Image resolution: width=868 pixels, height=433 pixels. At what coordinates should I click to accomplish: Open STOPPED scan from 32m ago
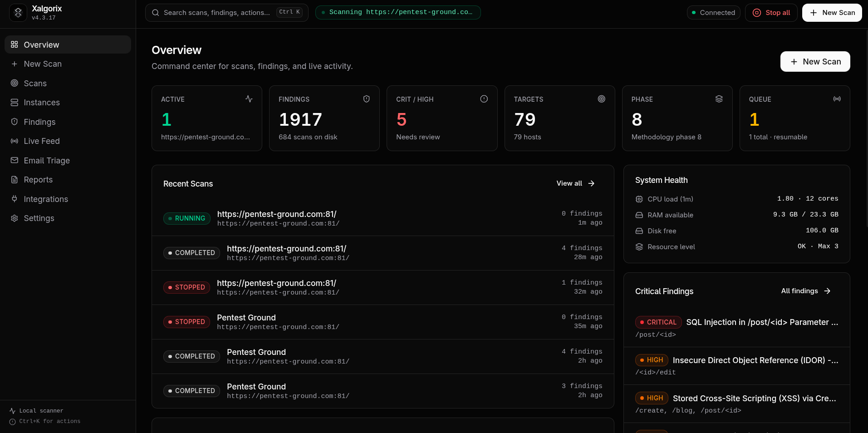pos(383,287)
